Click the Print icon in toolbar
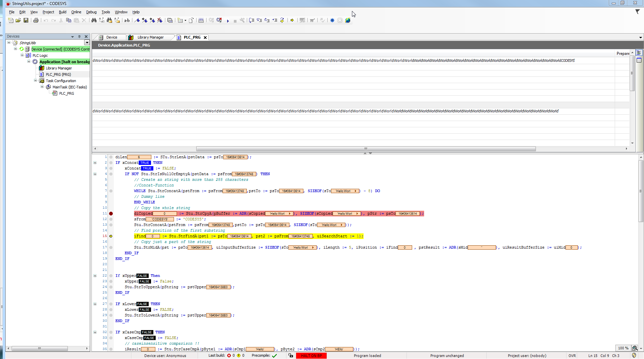This screenshot has width=644, height=359. point(36,20)
